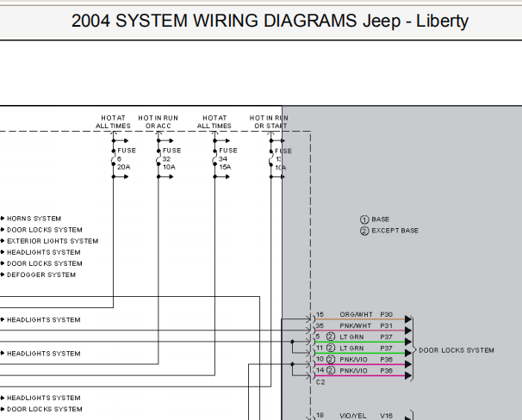Image resolution: width=522 pixels, height=420 pixels.
Task: Click the "VIO/YEL" wire color label
Action: point(353,416)
